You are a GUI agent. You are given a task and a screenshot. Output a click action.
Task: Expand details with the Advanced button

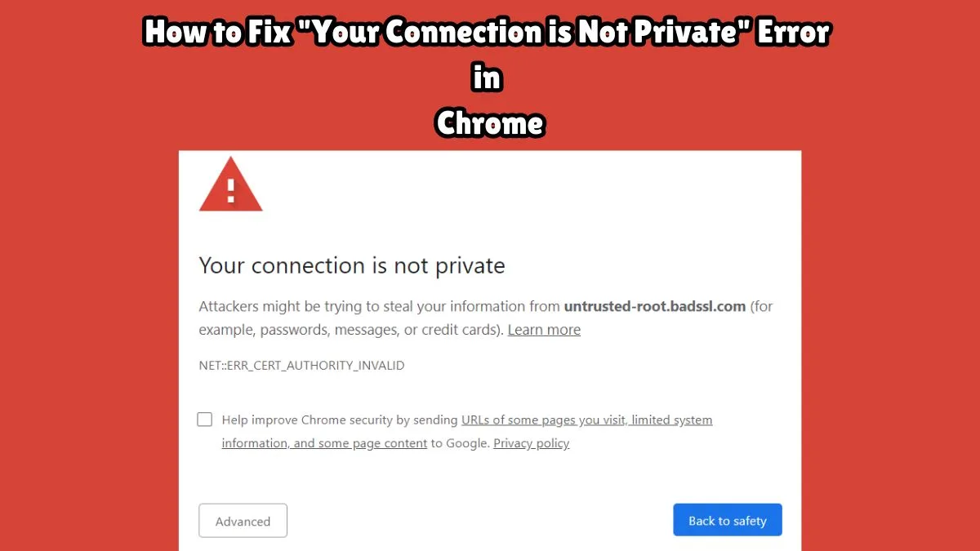pos(243,521)
